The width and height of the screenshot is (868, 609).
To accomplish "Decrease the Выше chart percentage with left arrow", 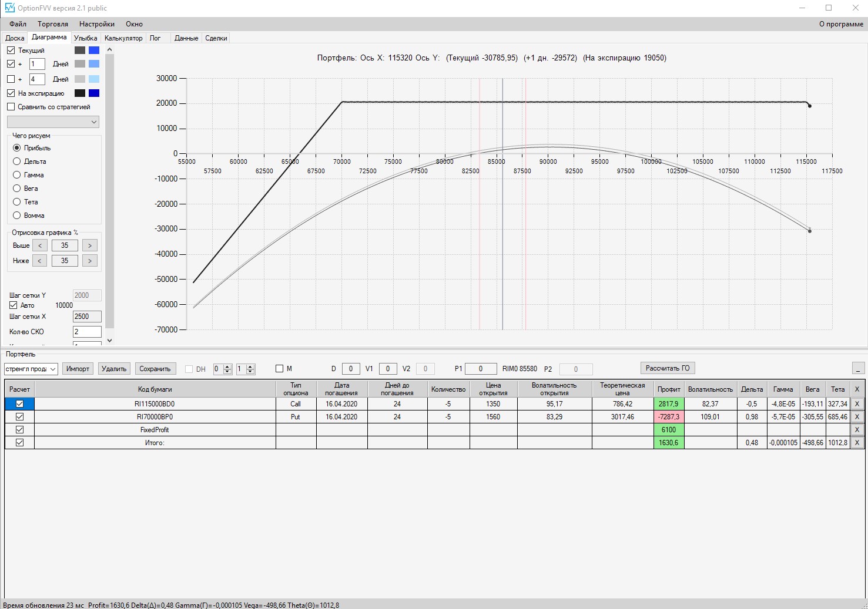I will pyautogui.click(x=39, y=245).
